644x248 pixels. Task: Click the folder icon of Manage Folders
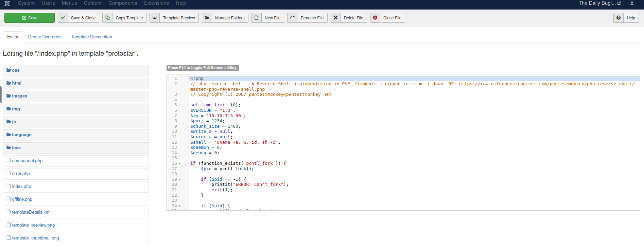click(x=207, y=18)
